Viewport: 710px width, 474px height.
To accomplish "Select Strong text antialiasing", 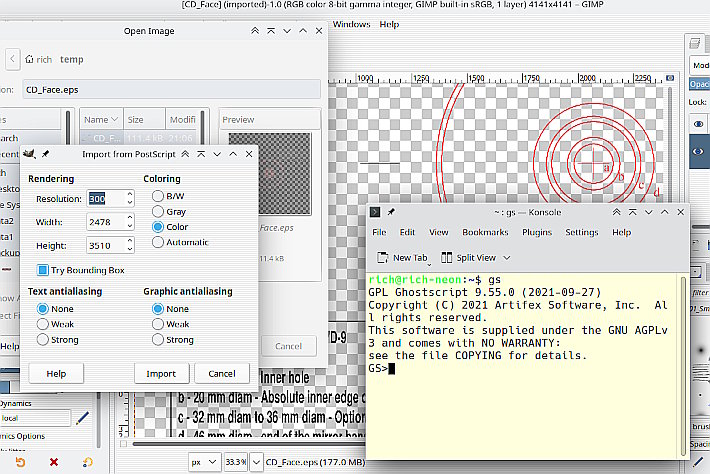I will tap(42, 339).
